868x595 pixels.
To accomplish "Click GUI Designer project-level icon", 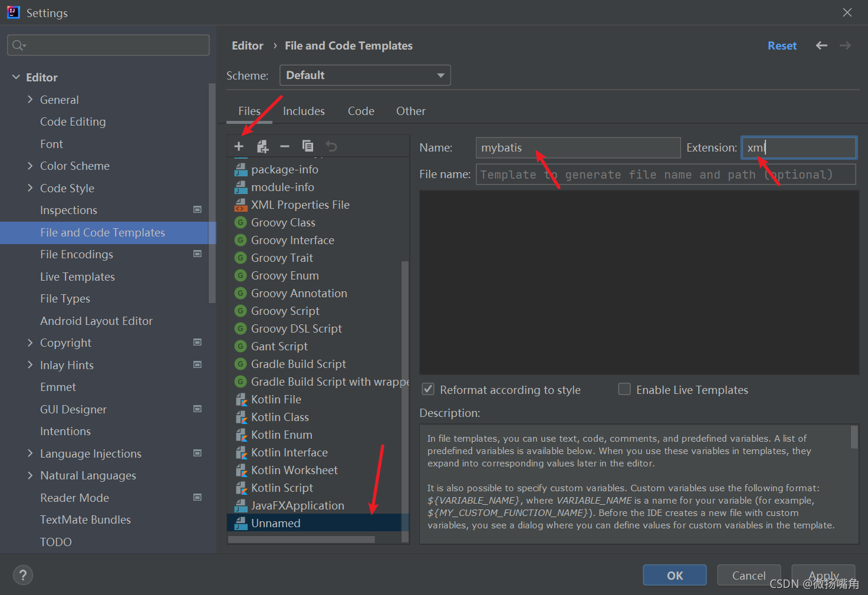I will tap(198, 409).
